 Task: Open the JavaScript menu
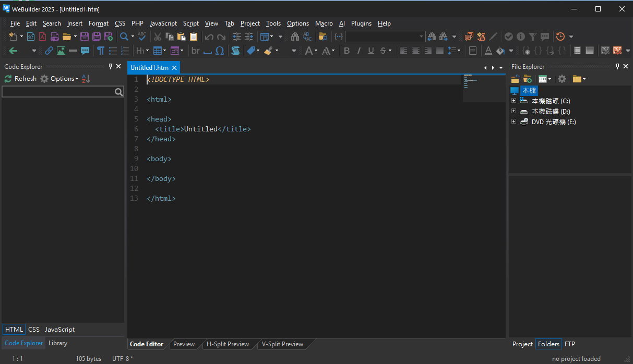point(163,23)
